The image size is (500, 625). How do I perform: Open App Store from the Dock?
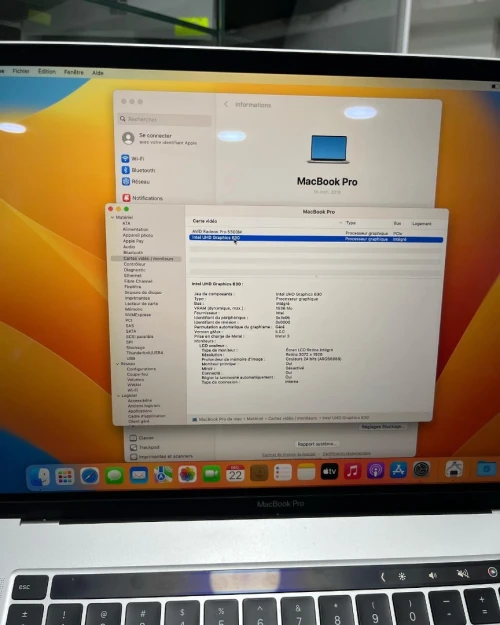pos(398,470)
